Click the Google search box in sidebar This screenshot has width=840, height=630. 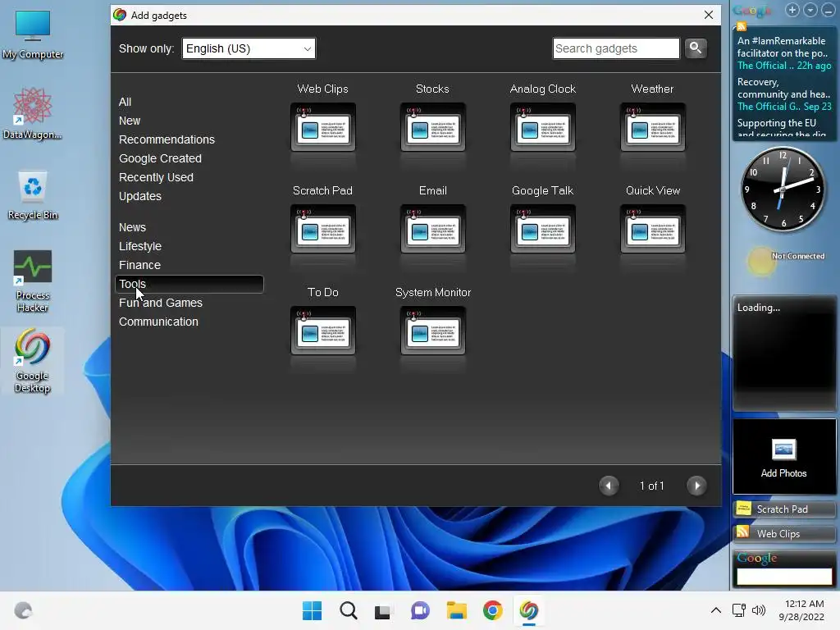tap(783, 577)
